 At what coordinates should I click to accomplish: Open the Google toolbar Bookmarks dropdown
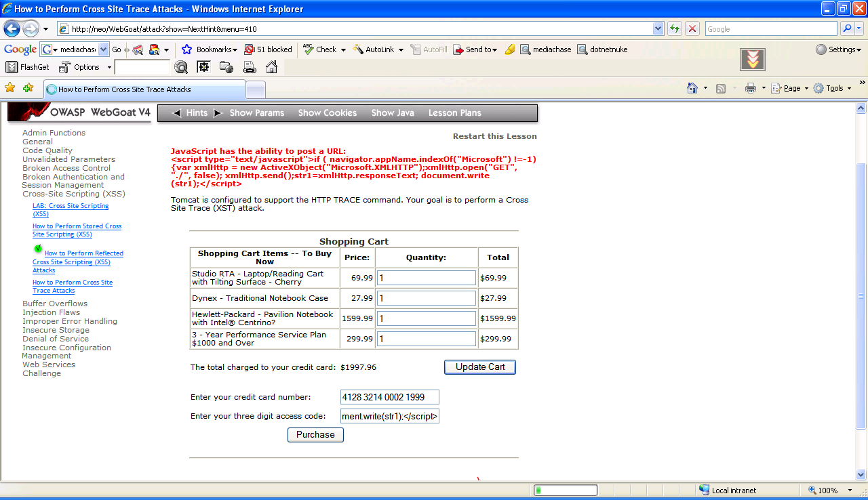coord(210,49)
